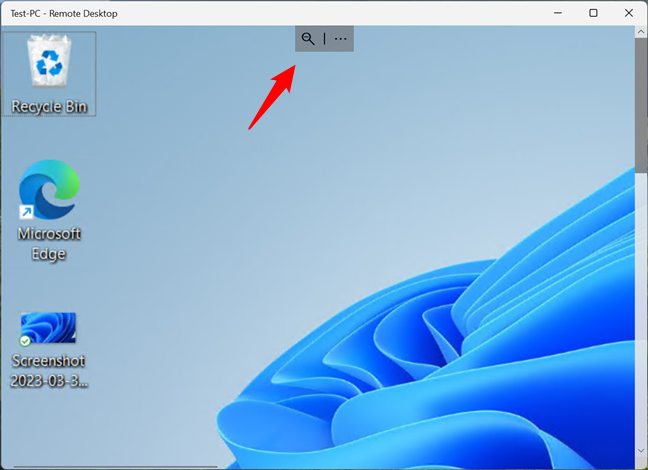648x470 pixels.
Task: Click the Screenshot 2023-03-3... file name
Action: pos(49,371)
